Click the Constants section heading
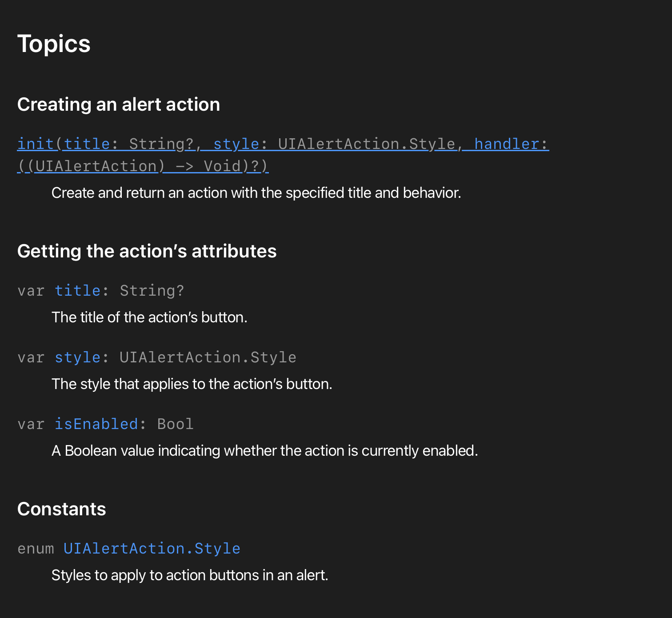 (x=61, y=509)
